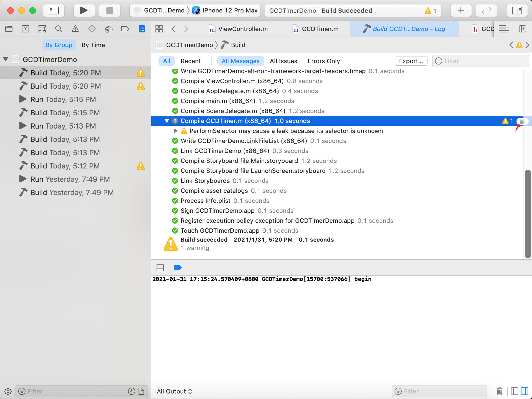
Task: Click the build log vertical scrollbar
Action: coord(528,214)
